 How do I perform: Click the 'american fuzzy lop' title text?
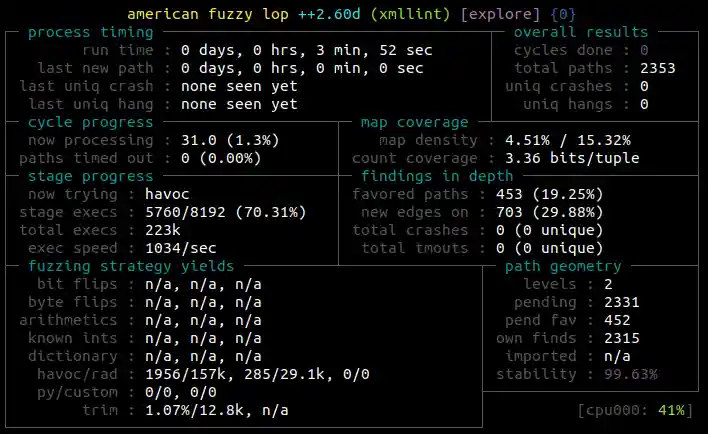coord(208,14)
